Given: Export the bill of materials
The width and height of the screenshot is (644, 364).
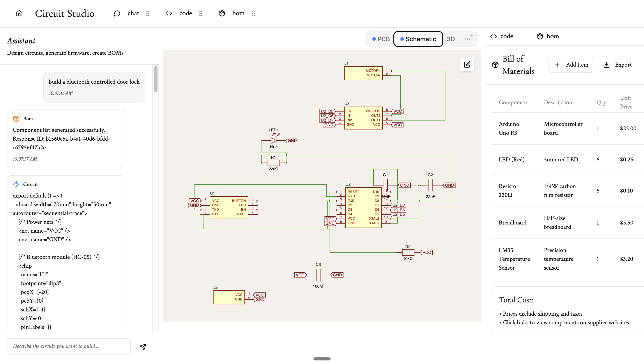Looking at the screenshot, I should (617, 65).
